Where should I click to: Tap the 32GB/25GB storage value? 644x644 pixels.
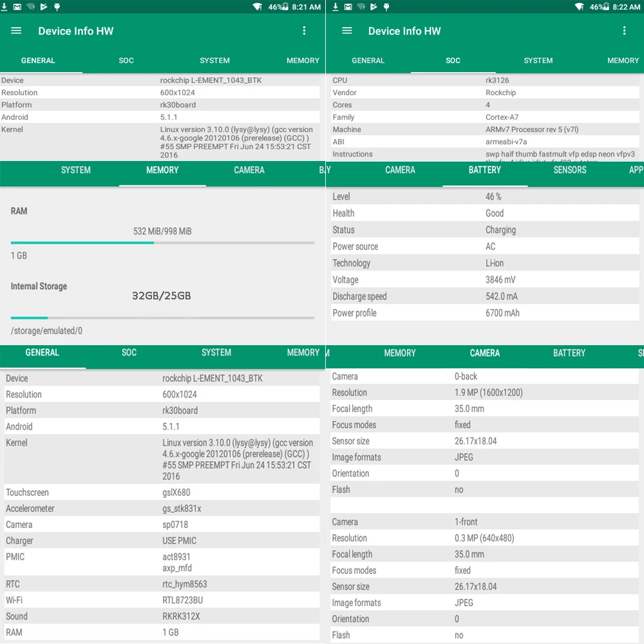(162, 296)
